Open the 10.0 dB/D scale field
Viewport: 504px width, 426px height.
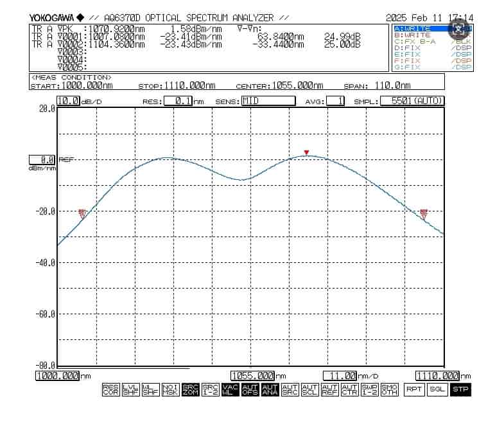coord(68,101)
